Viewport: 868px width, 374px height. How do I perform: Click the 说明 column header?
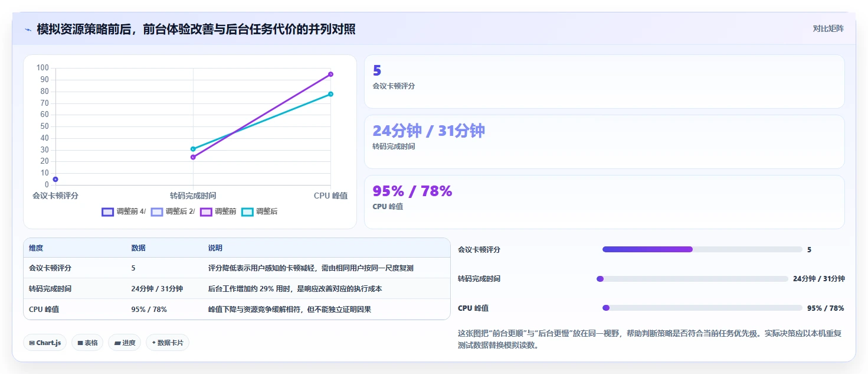pyautogui.click(x=215, y=248)
